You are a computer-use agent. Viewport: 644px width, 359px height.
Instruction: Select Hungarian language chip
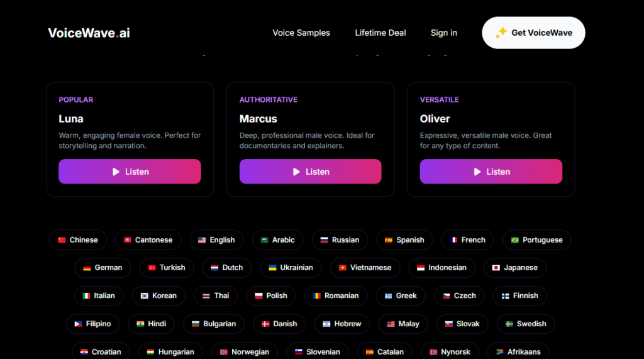[x=170, y=351]
